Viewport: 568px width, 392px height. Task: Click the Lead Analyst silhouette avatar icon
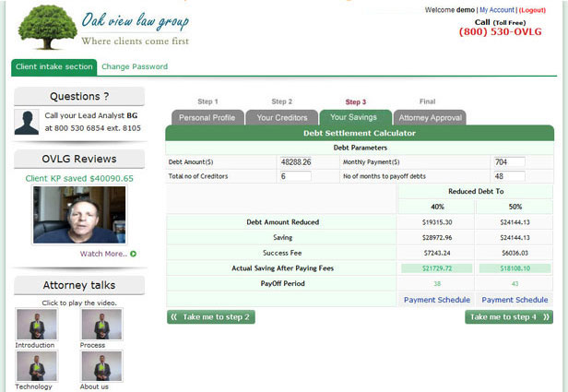tap(27, 123)
